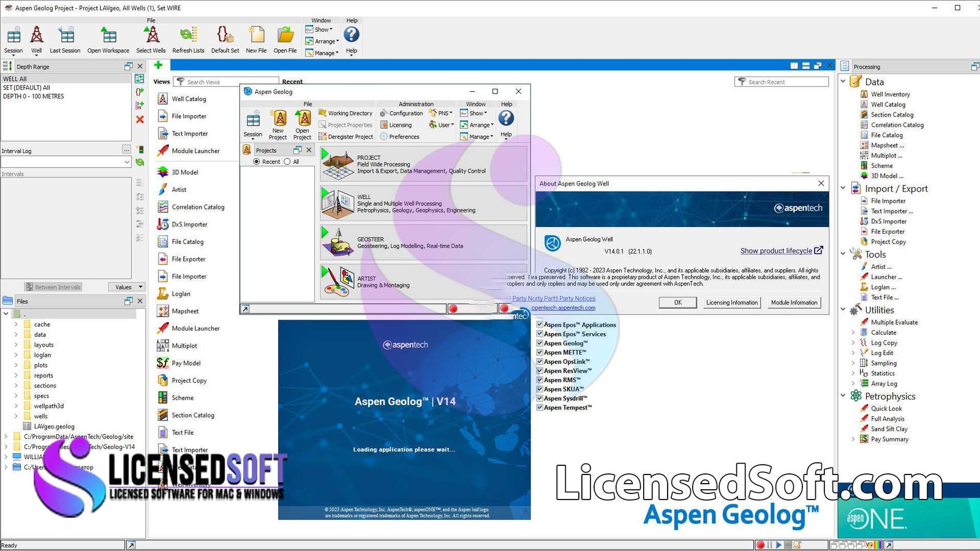Open the Values dropdown button
This screenshot has width=980, height=551.
[x=126, y=287]
